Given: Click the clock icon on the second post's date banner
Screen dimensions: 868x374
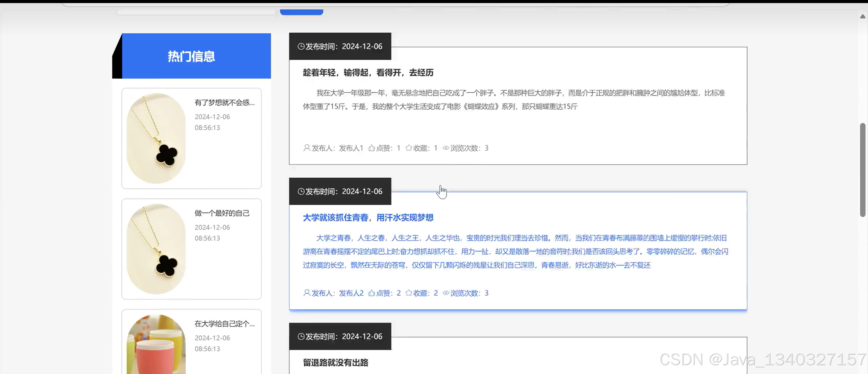Looking at the screenshot, I should (301, 191).
